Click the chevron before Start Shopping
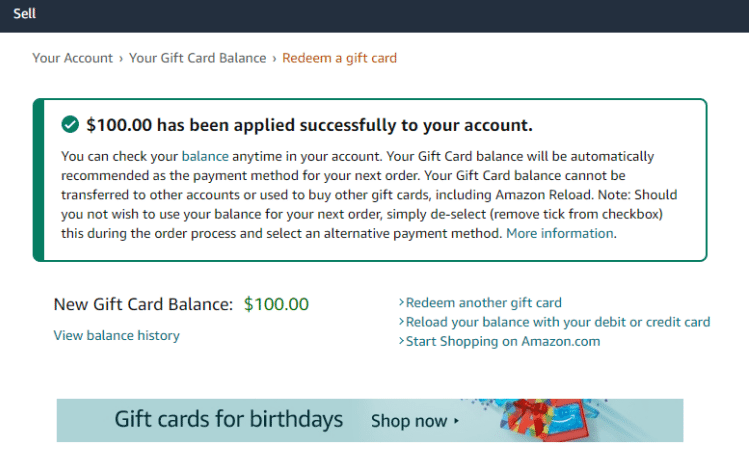 tap(401, 341)
